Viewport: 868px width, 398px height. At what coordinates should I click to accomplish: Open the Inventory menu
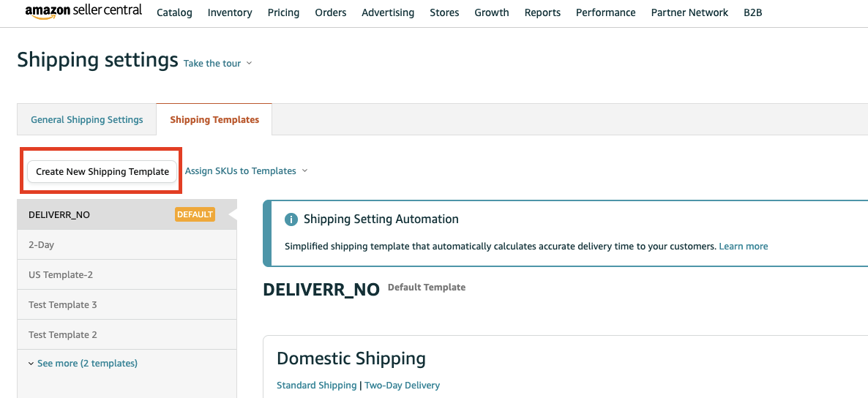click(230, 12)
